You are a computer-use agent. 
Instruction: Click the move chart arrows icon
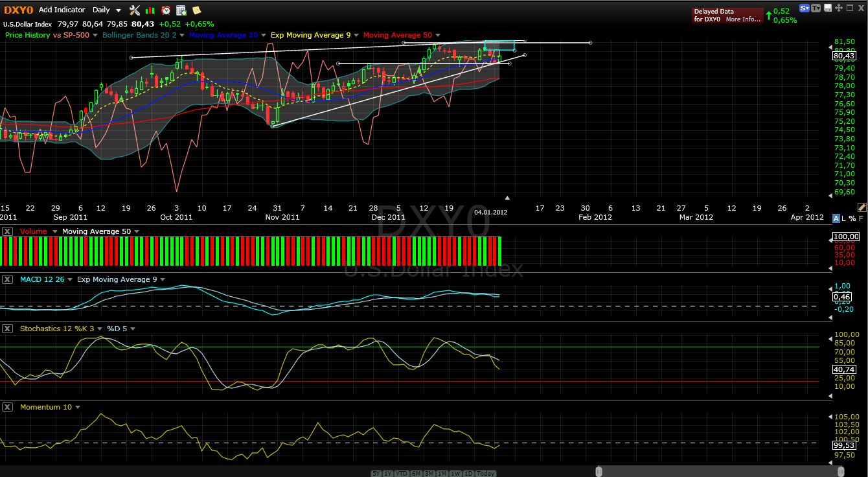[838, 8]
